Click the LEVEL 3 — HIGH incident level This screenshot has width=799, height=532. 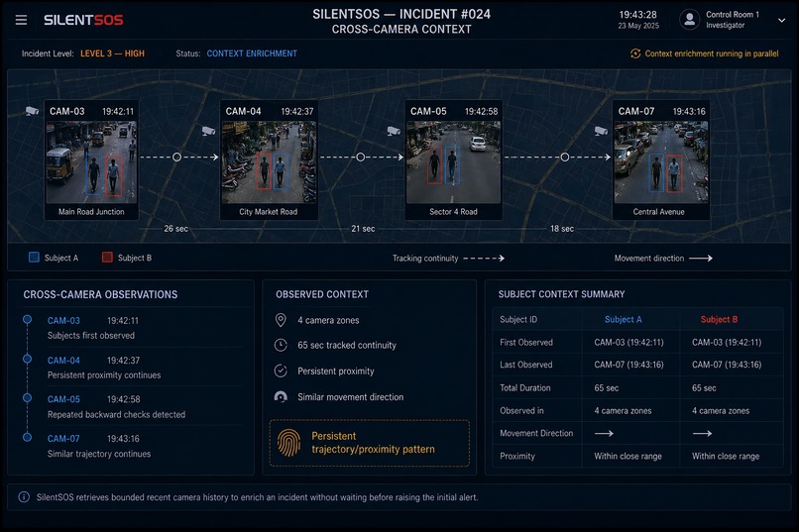click(113, 53)
